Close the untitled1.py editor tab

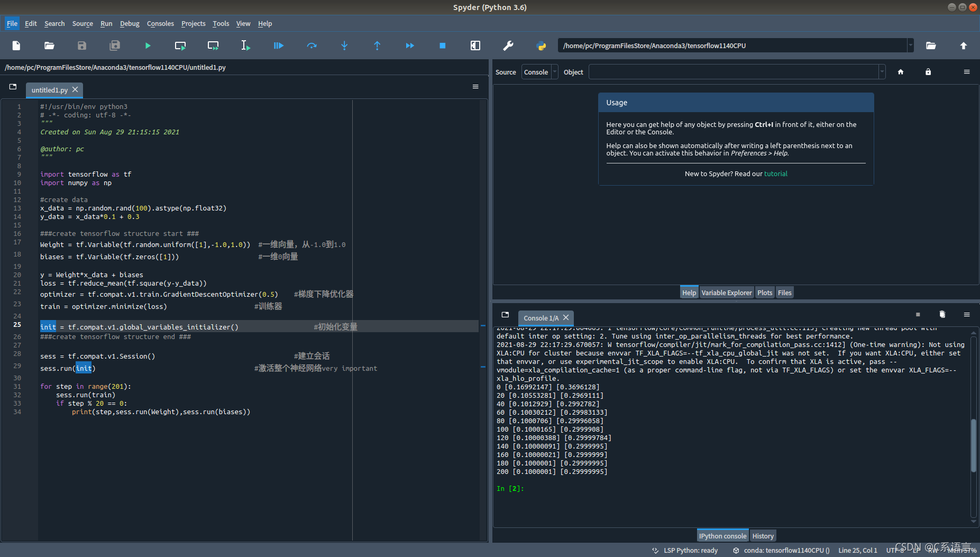tap(75, 89)
